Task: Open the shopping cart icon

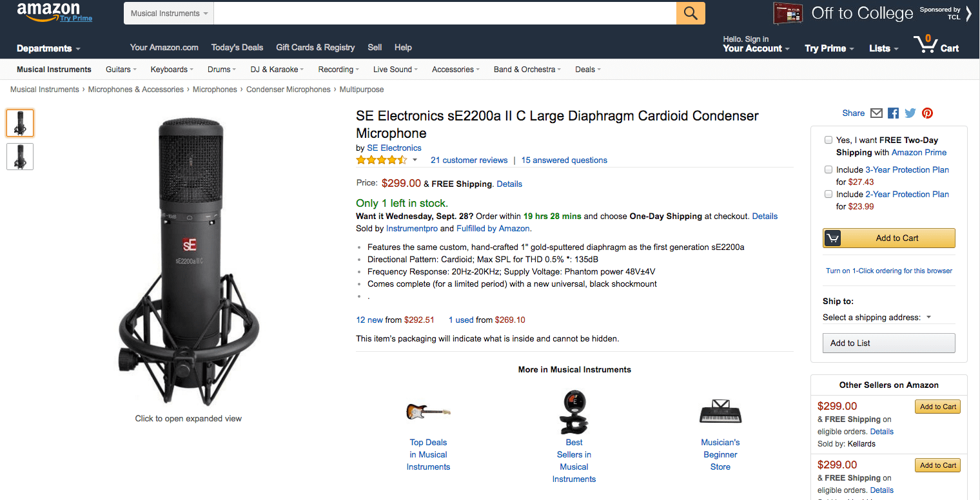Action: point(925,45)
